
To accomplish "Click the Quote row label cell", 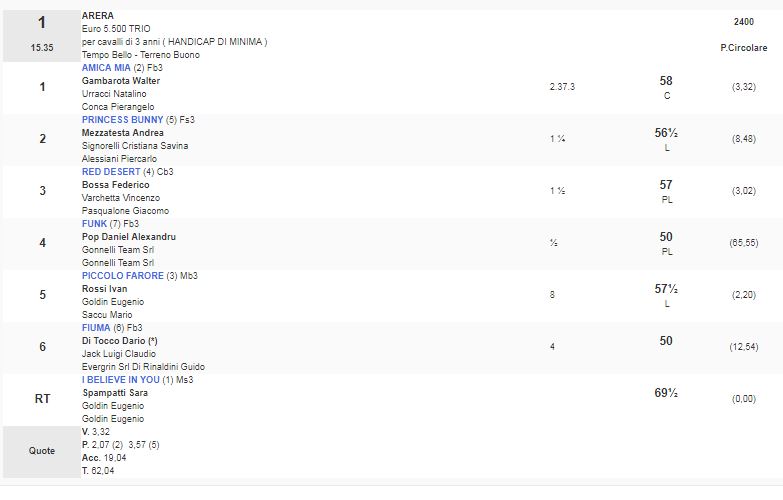I will pyautogui.click(x=42, y=451).
